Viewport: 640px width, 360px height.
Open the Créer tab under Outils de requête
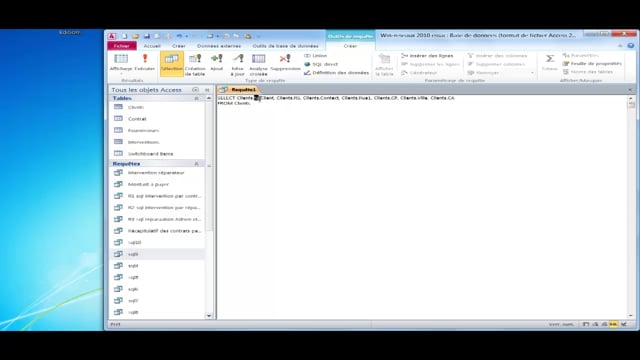pyautogui.click(x=350, y=46)
